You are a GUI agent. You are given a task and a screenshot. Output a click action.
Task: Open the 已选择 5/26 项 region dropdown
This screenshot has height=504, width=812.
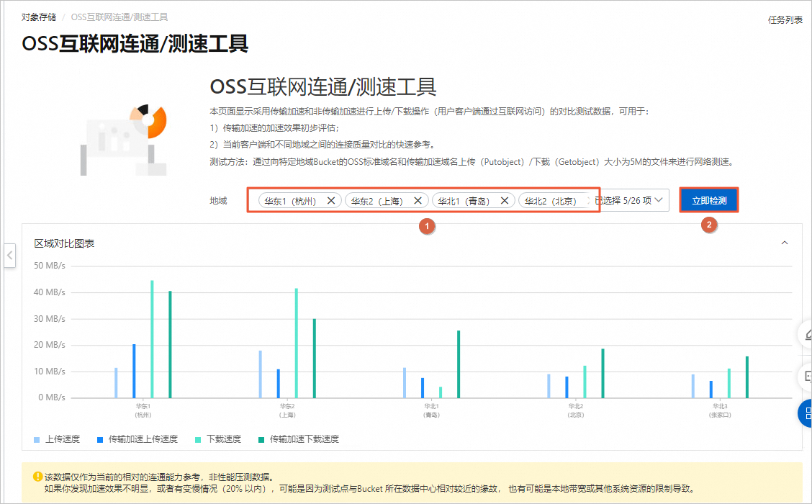pos(630,200)
